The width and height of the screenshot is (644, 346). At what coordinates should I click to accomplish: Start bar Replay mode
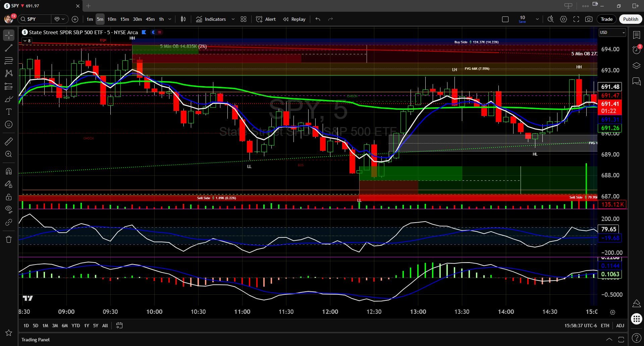click(x=294, y=19)
